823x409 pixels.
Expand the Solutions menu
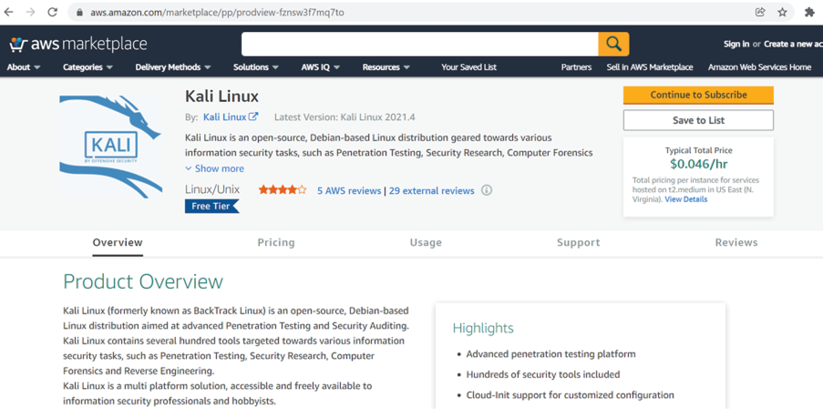256,67
